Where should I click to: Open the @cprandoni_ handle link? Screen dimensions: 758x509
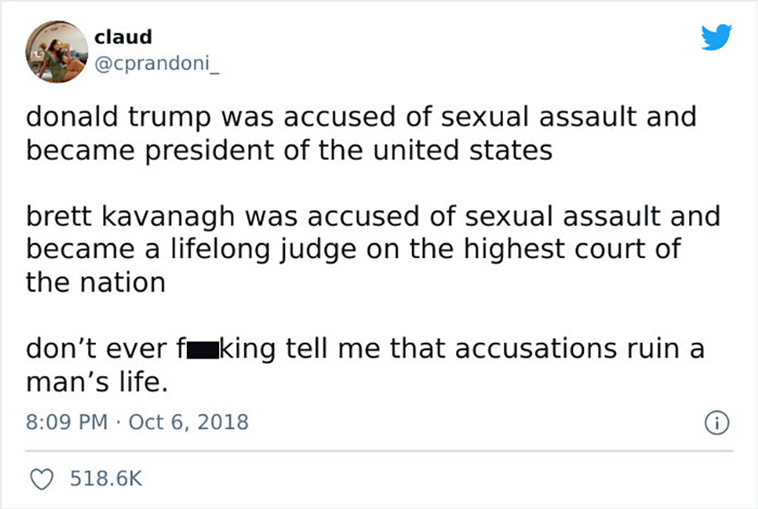(x=157, y=64)
